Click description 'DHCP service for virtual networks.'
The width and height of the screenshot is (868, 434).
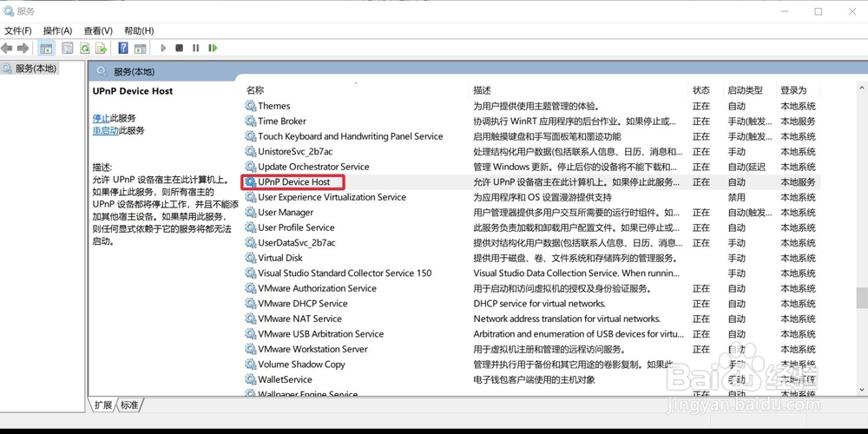pyautogui.click(x=540, y=303)
